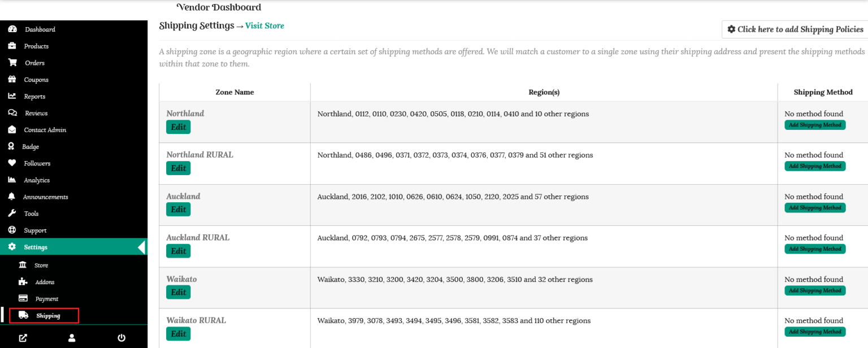868x348 pixels.
Task: Open the Store settings submenu item
Action: pyautogui.click(x=41, y=265)
